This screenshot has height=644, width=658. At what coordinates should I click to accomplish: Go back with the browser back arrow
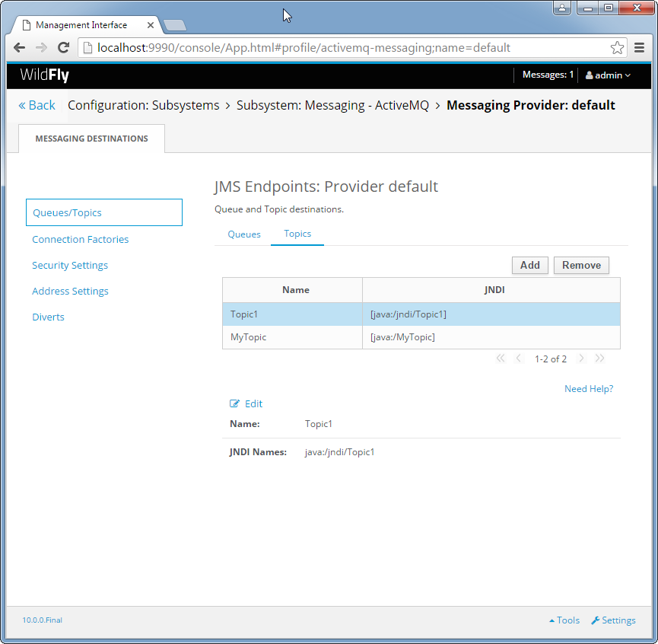[19, 48]
